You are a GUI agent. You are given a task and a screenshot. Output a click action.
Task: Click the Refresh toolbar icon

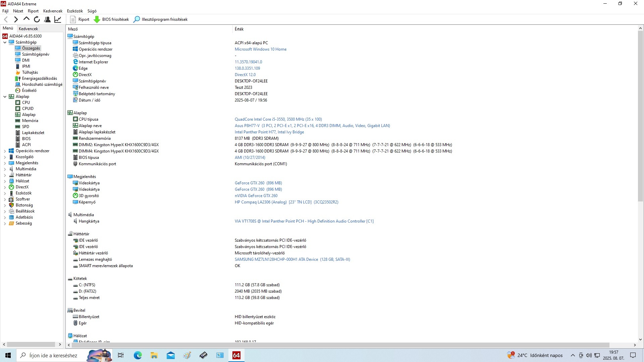click(x=37, y=19)
